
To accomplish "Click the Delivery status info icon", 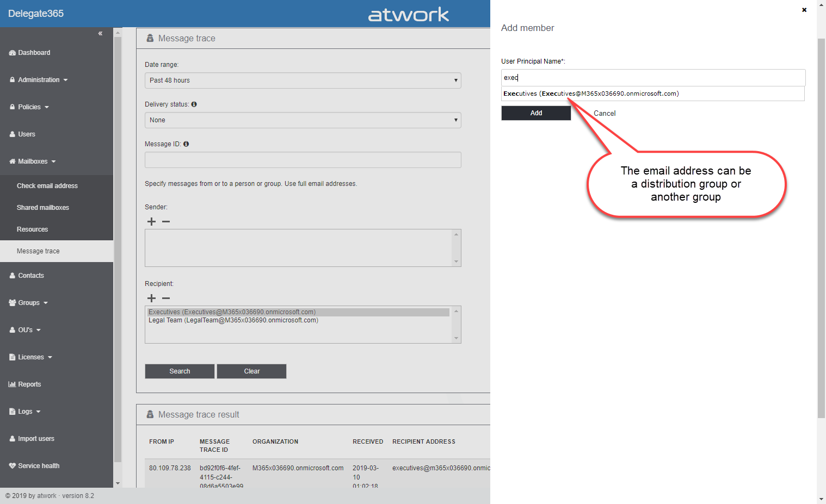I will 194,104.
